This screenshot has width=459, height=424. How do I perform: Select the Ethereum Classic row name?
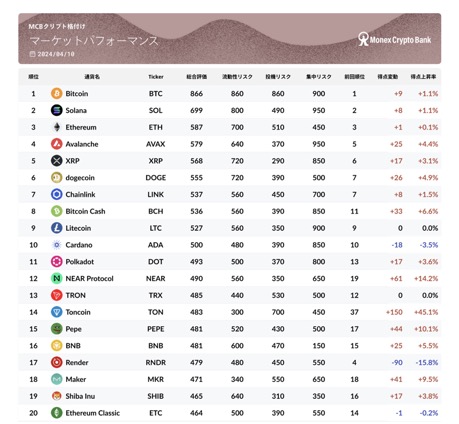(x=93, y=413)
